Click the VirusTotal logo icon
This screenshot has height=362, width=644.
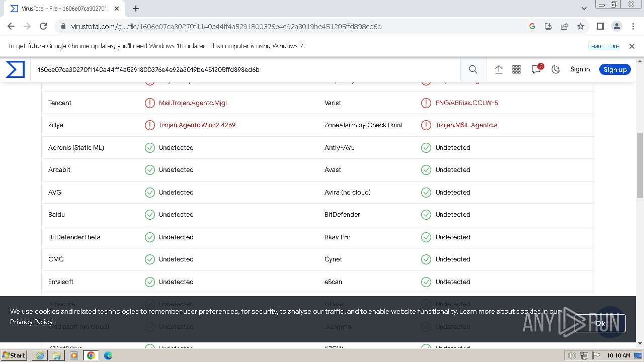(15, 69)
